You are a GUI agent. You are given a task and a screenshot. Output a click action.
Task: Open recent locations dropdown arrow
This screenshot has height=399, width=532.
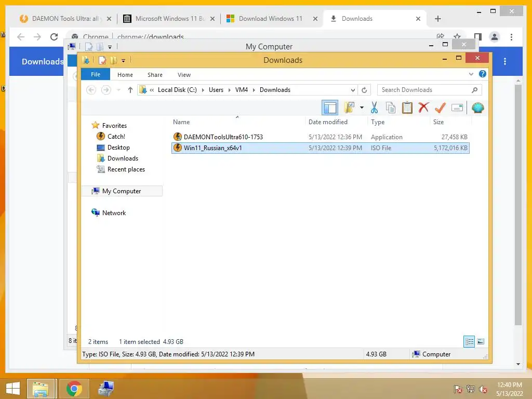[x=118, y=90]
